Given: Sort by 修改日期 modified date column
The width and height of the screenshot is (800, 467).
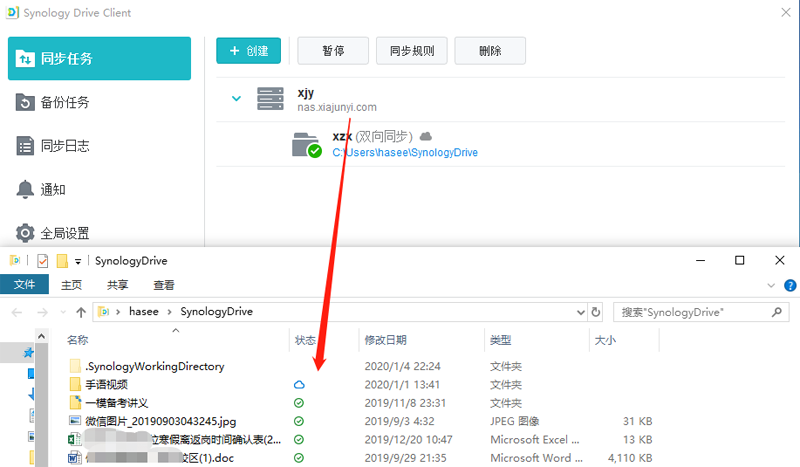Looking at the screenshot, I should [x=385, y=340].
